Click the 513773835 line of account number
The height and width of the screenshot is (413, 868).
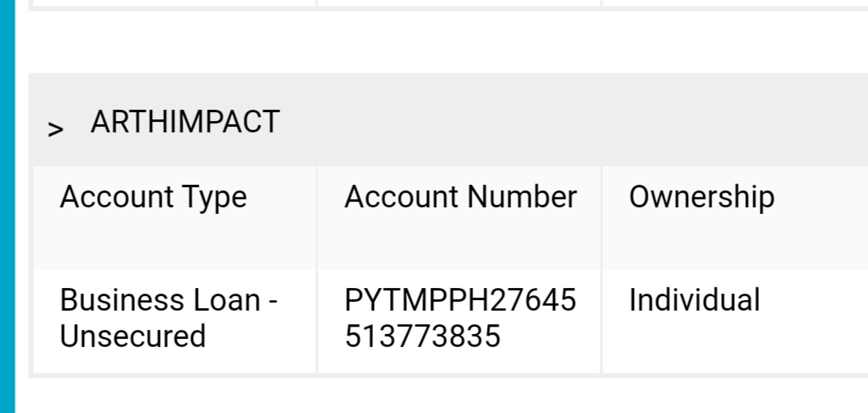(422, 336)
